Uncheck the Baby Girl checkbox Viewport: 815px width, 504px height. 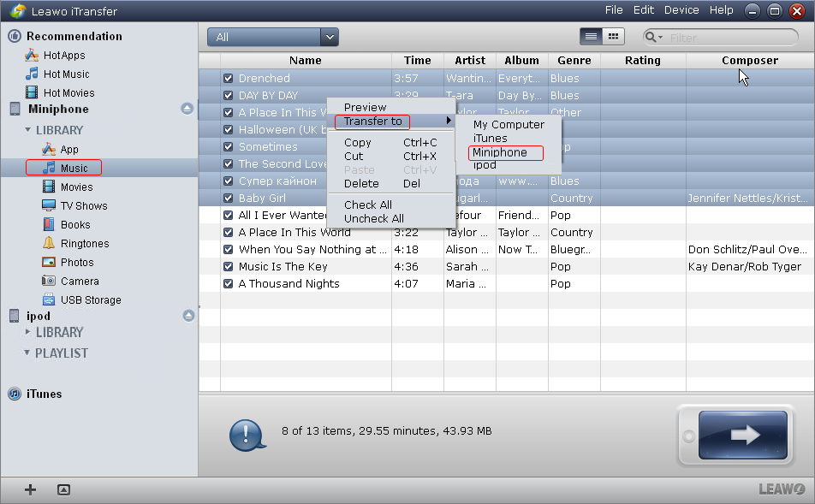[x=228, y=199]
